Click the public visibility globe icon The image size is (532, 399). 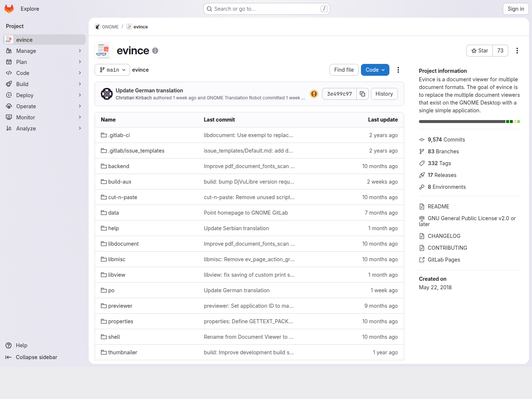[x=155, y=51]
